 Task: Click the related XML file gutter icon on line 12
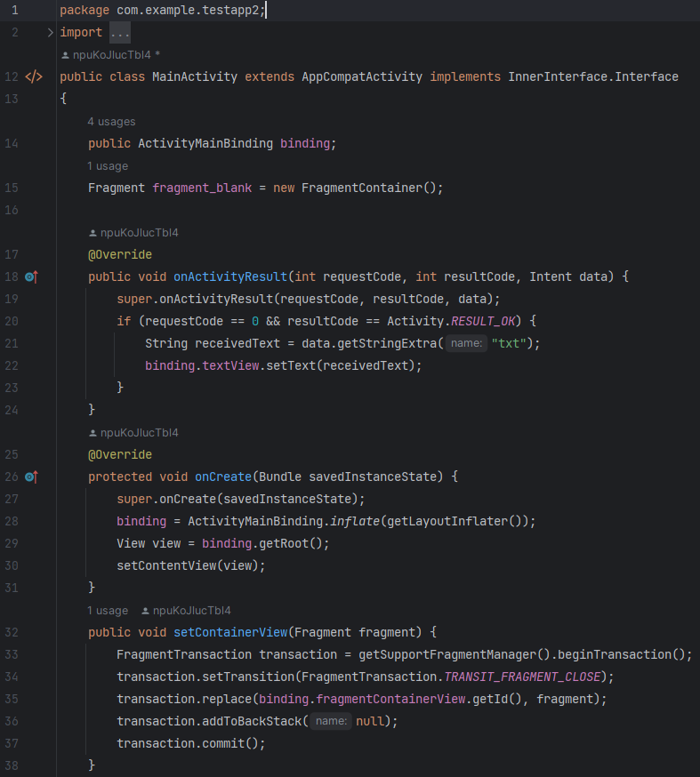(x=34, y=76)
